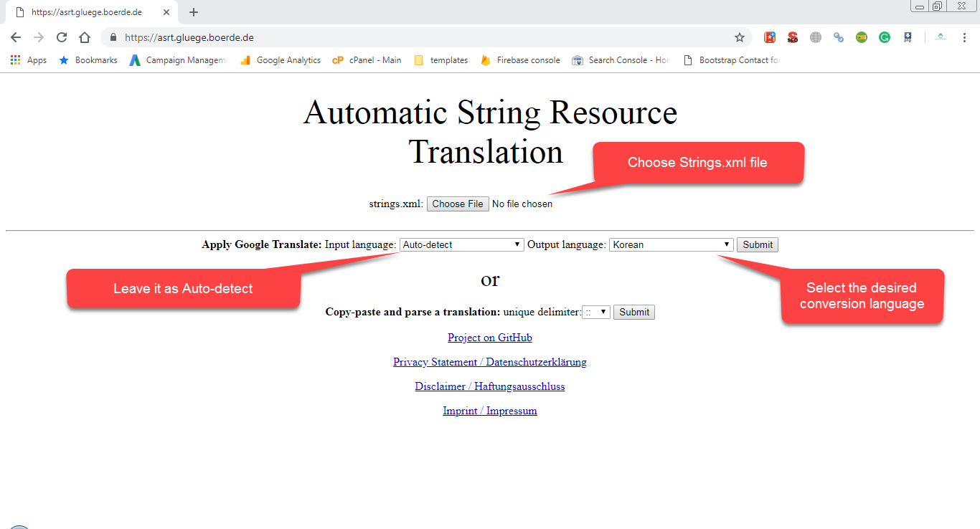Open Google Analytics bookmark
This screenshot has height=529, width=980.
[281, 60]
